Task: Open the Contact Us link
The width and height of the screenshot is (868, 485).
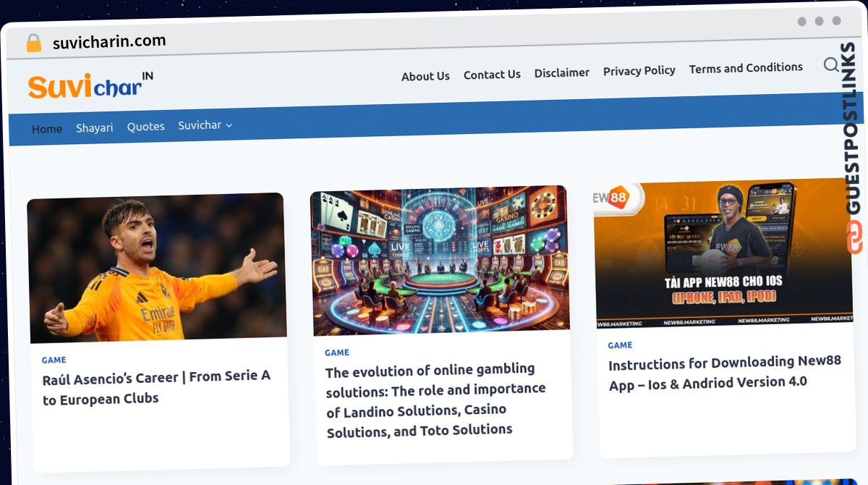Action: (x=492, y=74)
